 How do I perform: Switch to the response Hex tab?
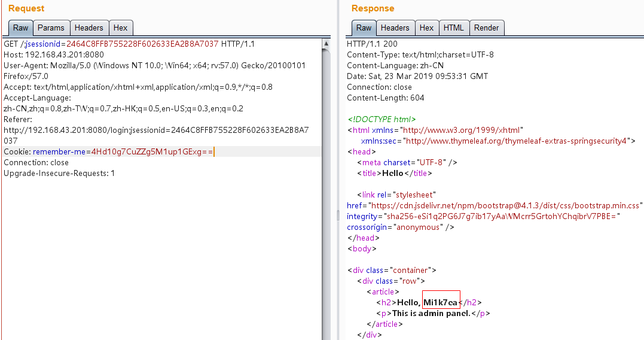[x=426, y=28]
